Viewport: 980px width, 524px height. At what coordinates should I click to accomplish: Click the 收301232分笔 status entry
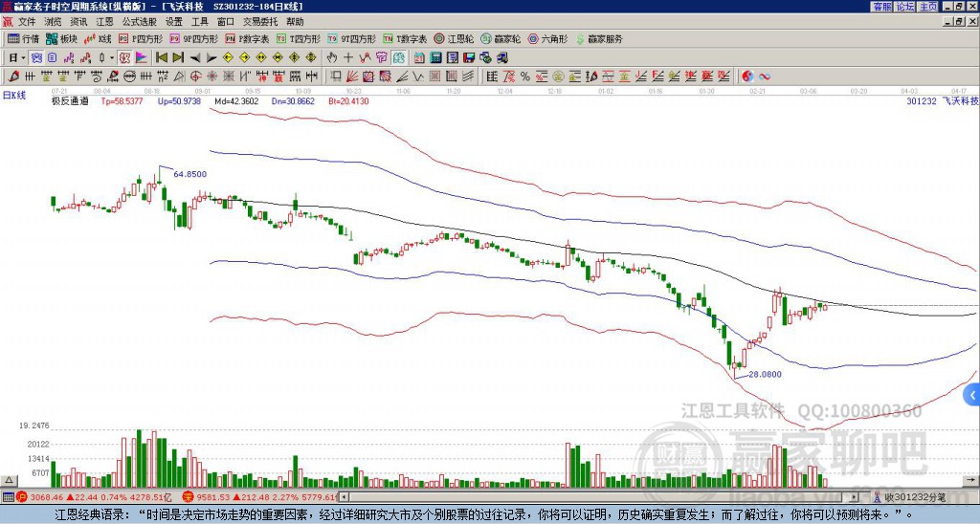pos(910,497)
